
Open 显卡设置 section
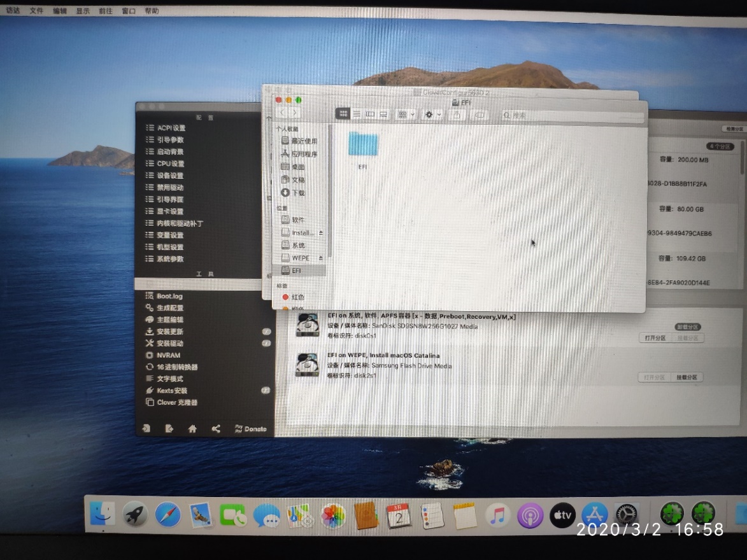tap(164, 211)
